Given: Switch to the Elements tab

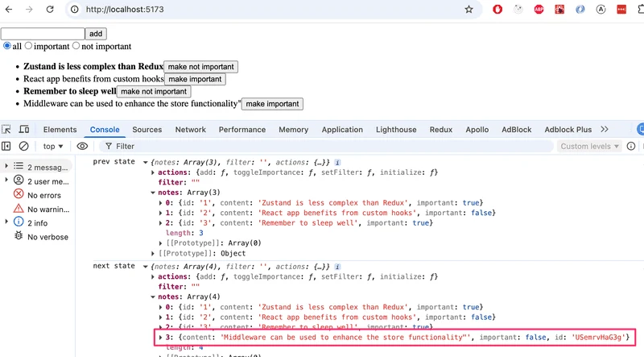Looking at the screenshot, I should click(x=60, y=130).
